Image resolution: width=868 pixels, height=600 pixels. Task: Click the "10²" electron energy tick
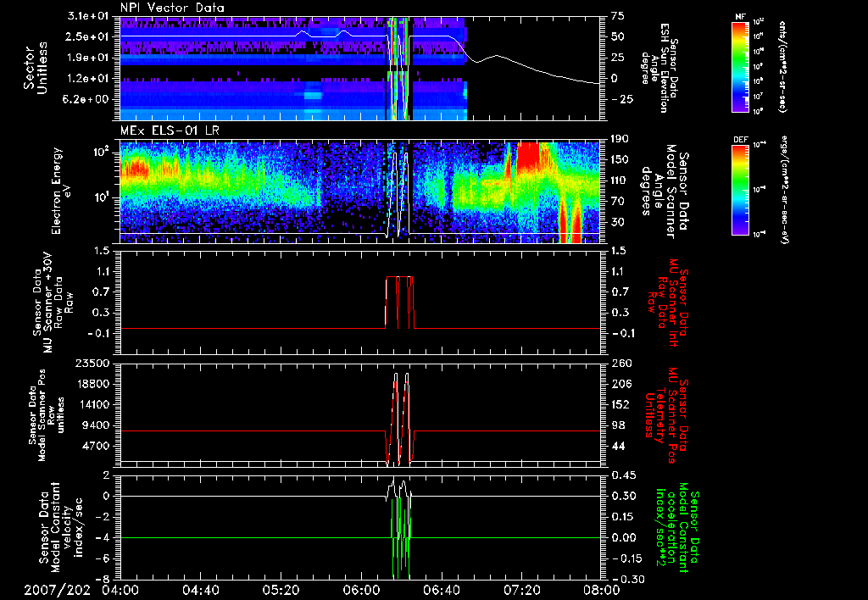point(100,152)
